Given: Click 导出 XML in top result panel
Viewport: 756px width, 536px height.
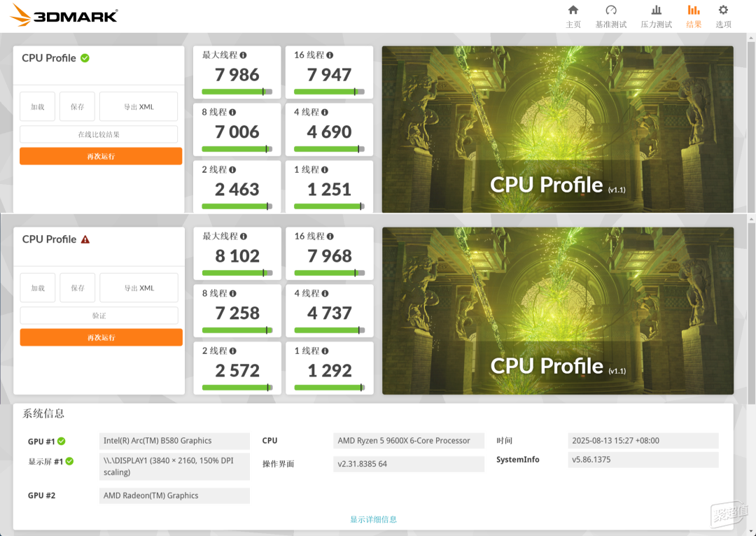Looking at the screenshot, I should click(x=139, y=106).
